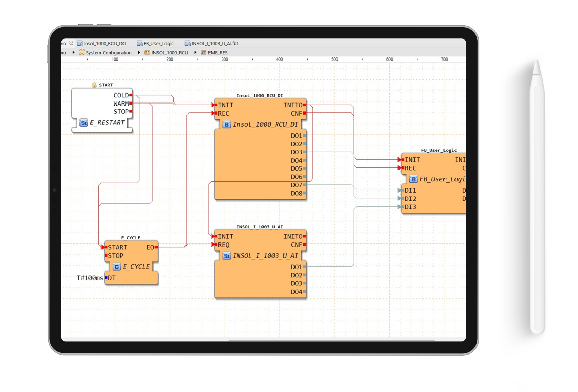Click the horizontal scrollbar at canvas bottom

pos(331,340)
